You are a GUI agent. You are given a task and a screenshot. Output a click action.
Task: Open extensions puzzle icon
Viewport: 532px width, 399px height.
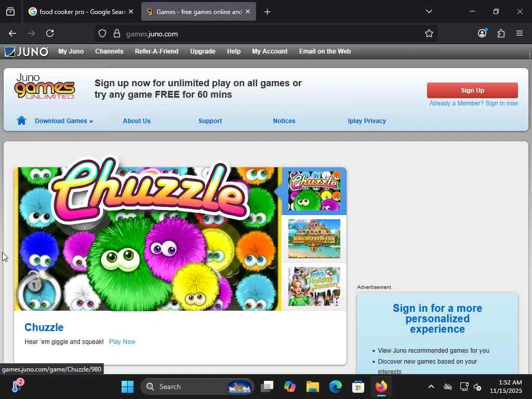pyautogui.click(x=501, y=33)
